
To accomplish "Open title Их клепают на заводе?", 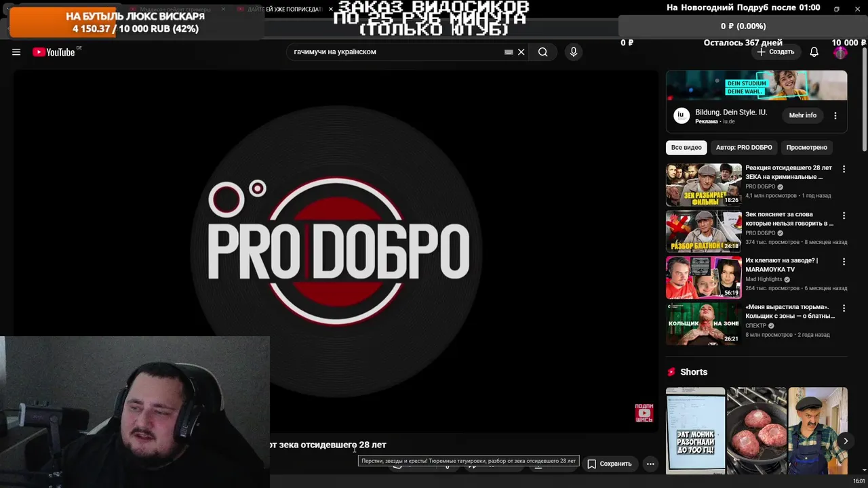I will point(781,264).
